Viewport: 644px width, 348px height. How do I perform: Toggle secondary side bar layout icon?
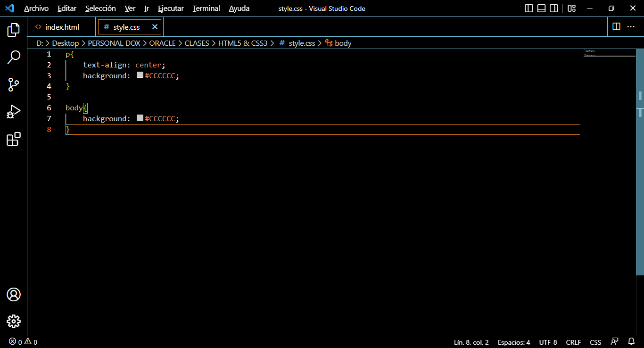click(554, 8)
